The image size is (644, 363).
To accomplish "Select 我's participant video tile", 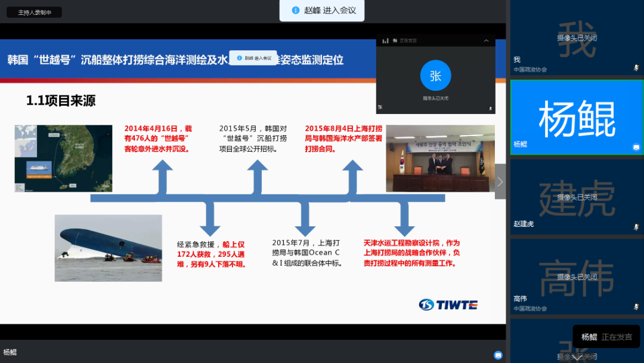I will [x=576, y=38].
